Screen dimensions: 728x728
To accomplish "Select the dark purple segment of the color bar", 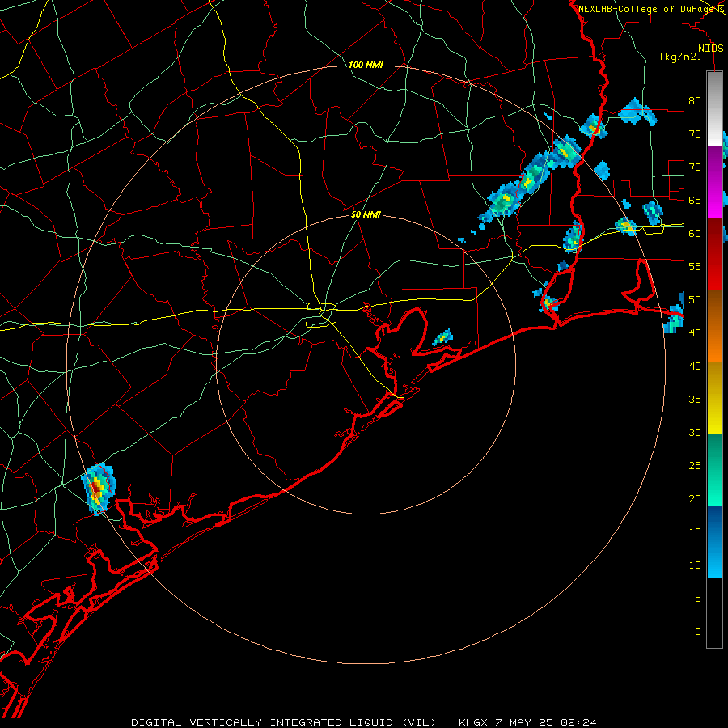I will pos(714,163).
